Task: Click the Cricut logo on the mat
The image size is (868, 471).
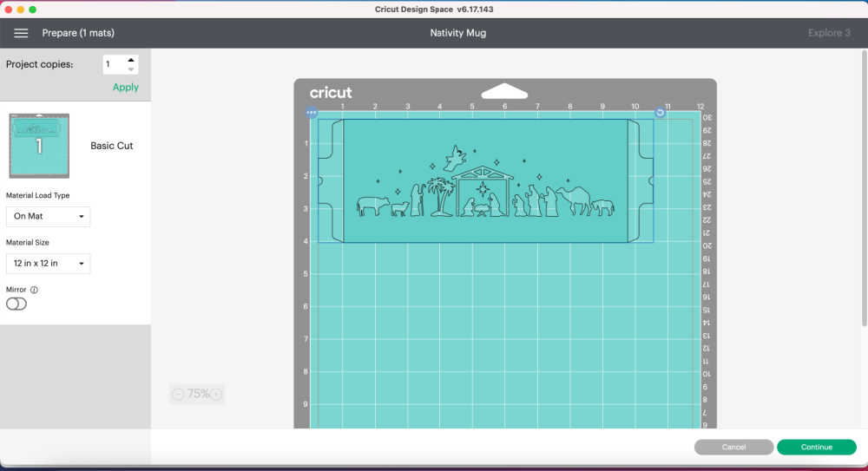Action: (331, 93)
